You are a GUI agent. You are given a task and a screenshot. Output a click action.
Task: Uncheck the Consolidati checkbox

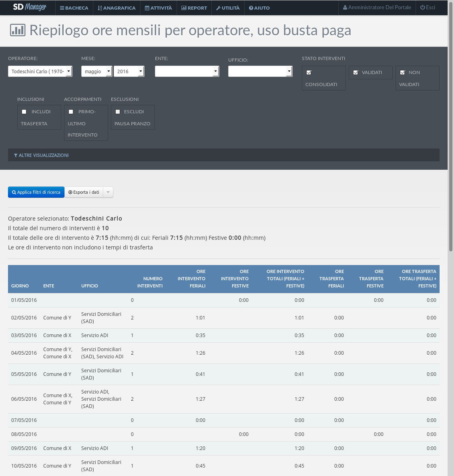pyautogui.click(x=309, y=72)
